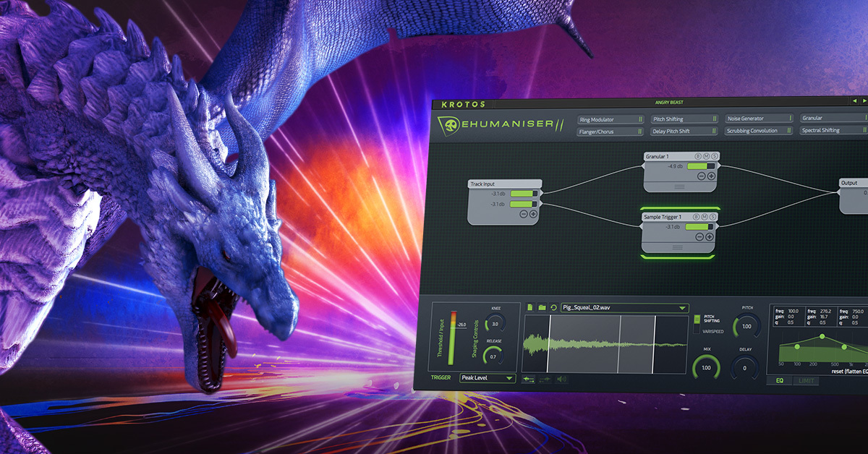The image size is (868, 454).
Task: Click the EQ point near 750 Hz
Action: (843, 348)
